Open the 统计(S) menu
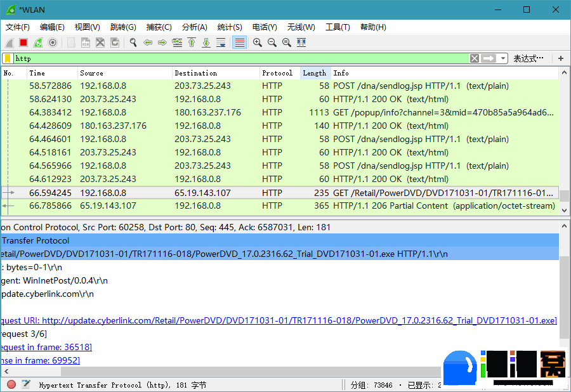This screenshot has width=571, height=392. click(230, 27)
